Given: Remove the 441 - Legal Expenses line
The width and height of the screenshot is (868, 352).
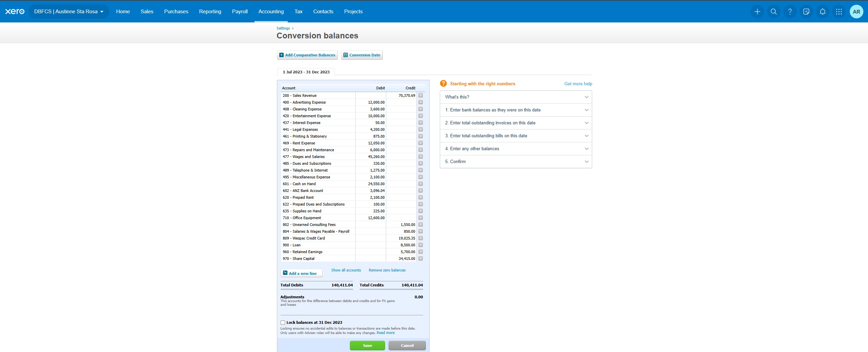Looking at the screenshot, I should click(420, 129).
